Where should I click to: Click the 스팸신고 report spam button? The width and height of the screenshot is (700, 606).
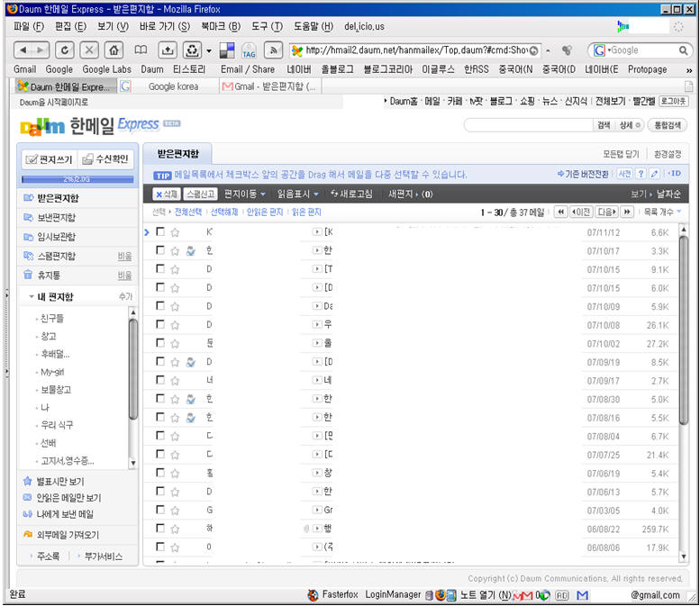click(x=200, y=194)
